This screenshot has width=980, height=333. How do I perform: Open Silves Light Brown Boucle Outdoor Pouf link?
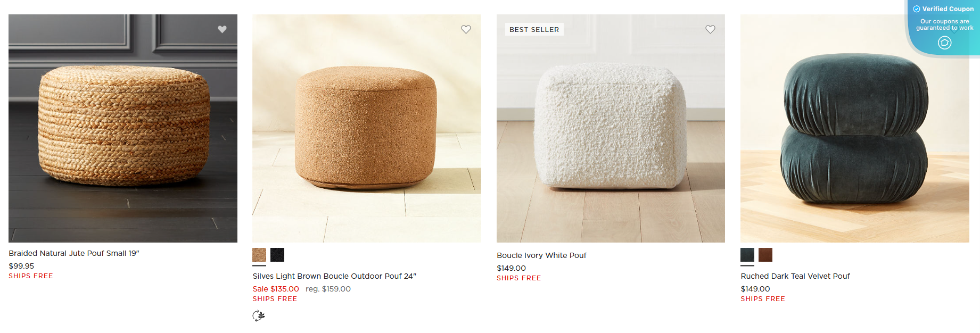(334, 276)
